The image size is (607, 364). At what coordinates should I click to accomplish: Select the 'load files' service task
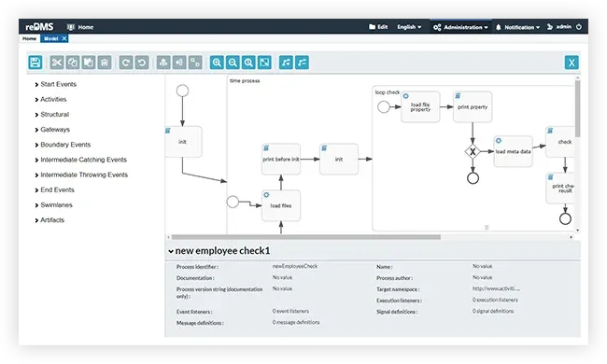pos(281,205)
